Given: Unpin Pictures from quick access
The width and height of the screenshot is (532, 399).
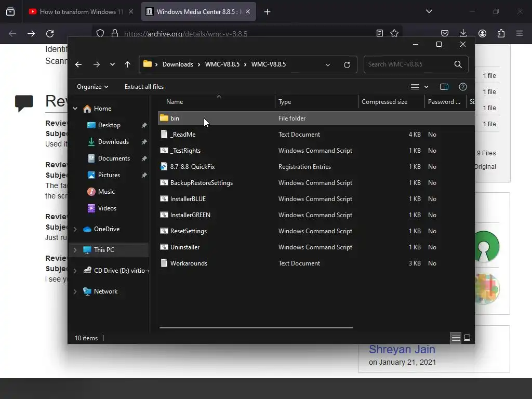Looking at the screenshot, I should (x=144, y=175).
